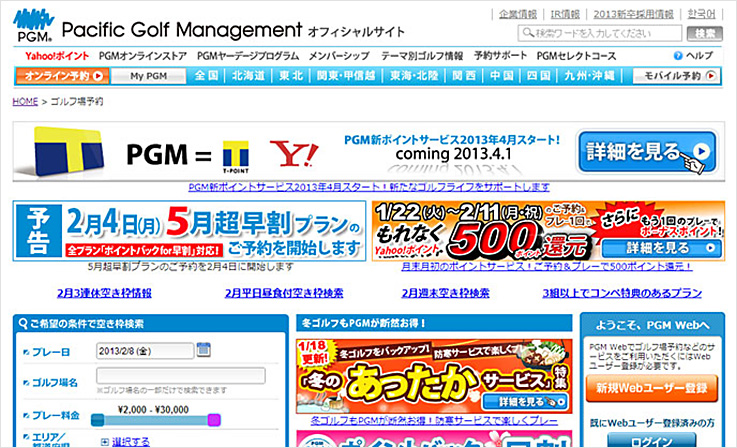Viewport: 737px width, 448px height.
Task: Click 詳細を見る button on T-POINT banner
Action: click(647, 151)
